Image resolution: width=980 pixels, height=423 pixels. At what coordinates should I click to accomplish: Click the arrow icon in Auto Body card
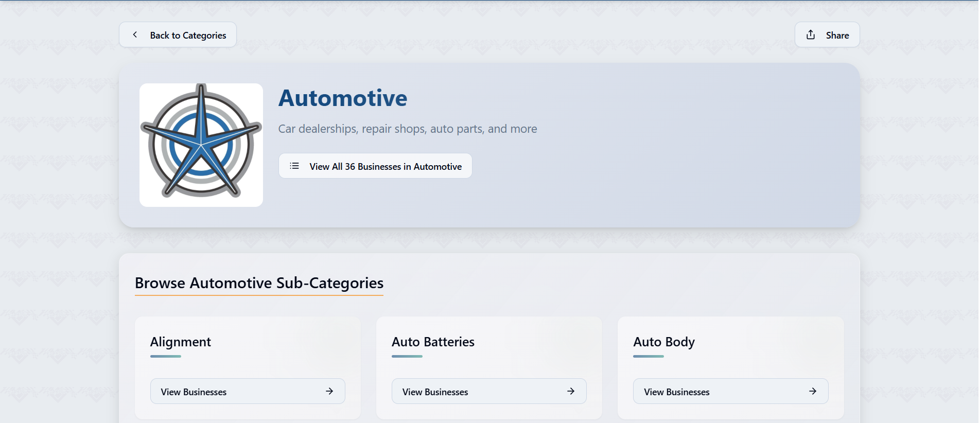click(813, 391)
